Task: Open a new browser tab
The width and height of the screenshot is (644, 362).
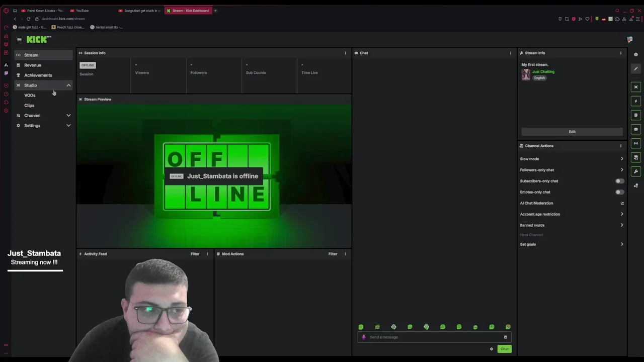Action: (215, 11)
